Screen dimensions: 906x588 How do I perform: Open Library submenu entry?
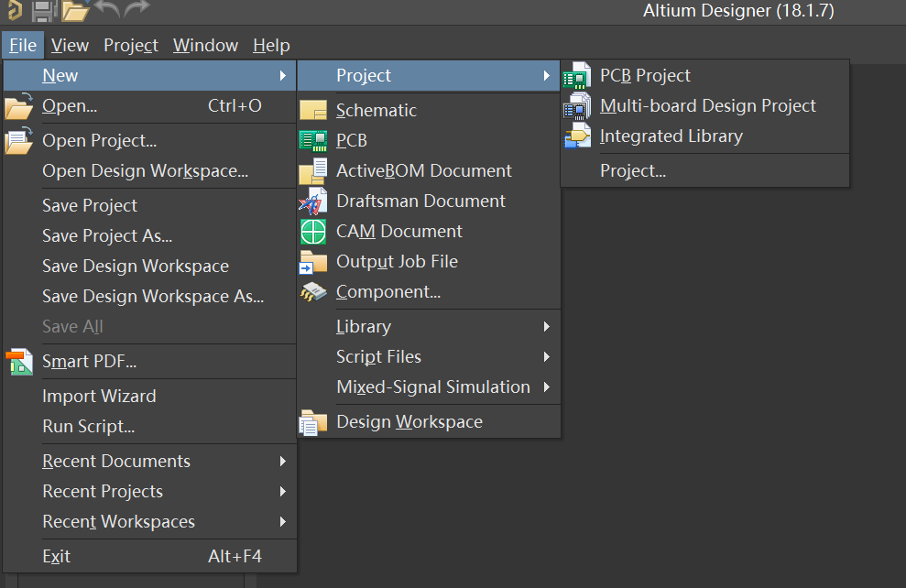pyautogui.click(x=429, y=327)
